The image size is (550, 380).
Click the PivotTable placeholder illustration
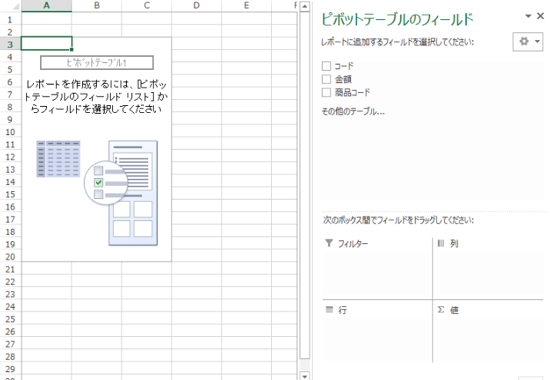[x=97, y=193]
